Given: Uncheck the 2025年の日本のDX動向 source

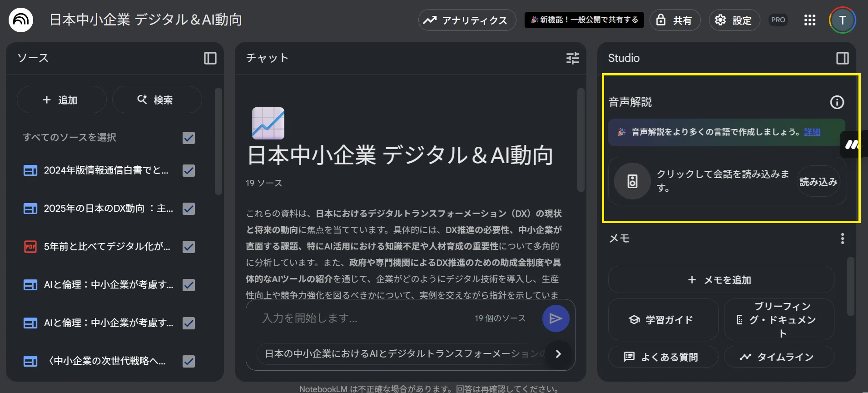Looking at the screenshot, I should pyautogui.click(x=188, y=209).
